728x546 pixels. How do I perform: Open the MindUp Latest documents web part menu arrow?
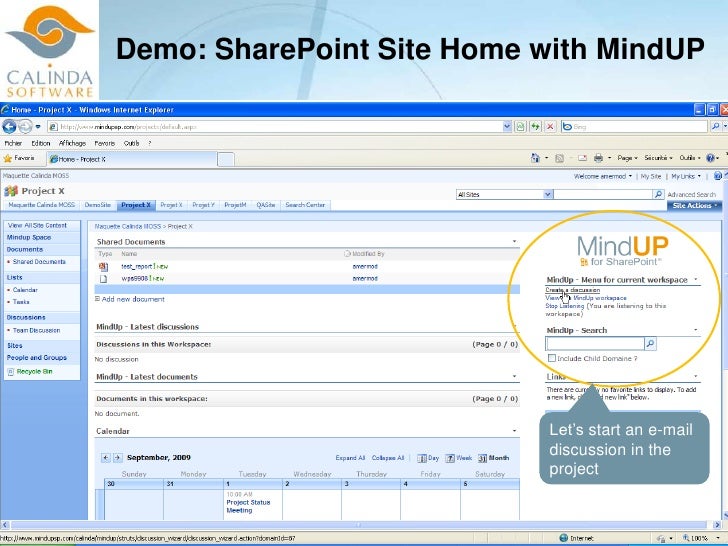click(514, 377)
